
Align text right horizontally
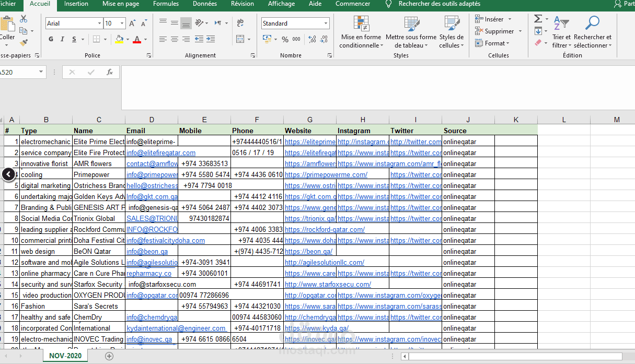click(186, 39)
